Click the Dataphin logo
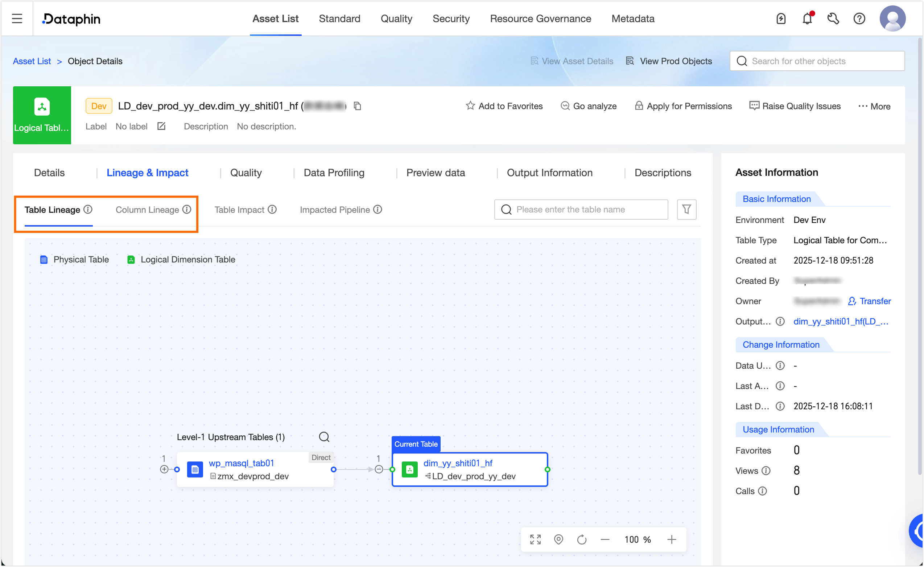 (71, 19)
